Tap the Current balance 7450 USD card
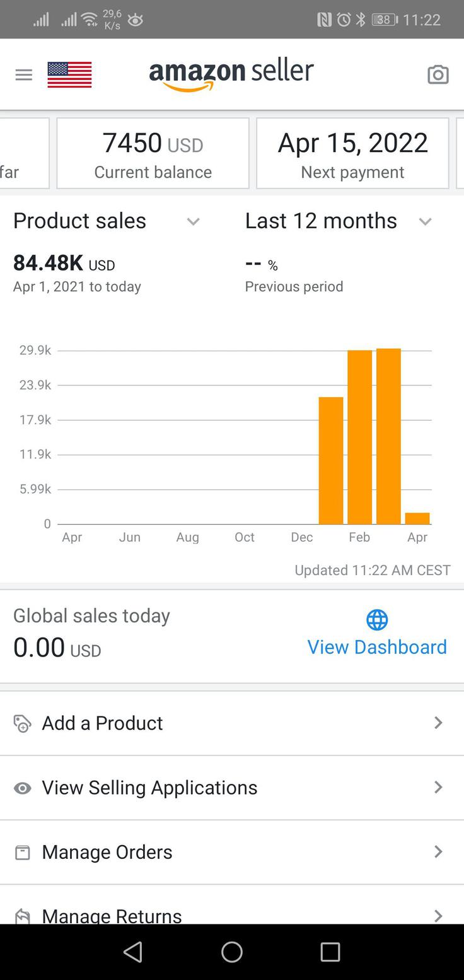 pyautogui.click(x=153, y=153)
